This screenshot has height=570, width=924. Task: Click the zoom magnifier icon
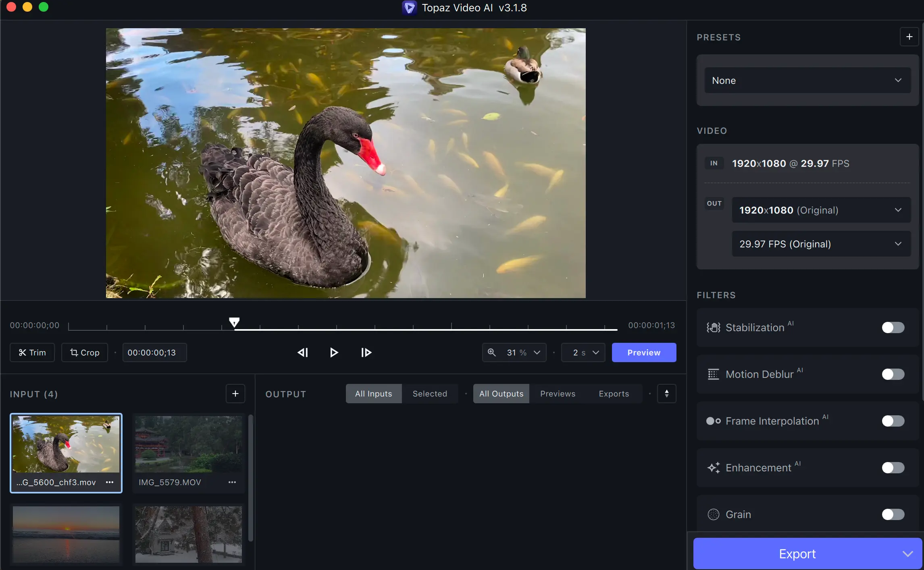pyautogui.click(x=492, y=352)
